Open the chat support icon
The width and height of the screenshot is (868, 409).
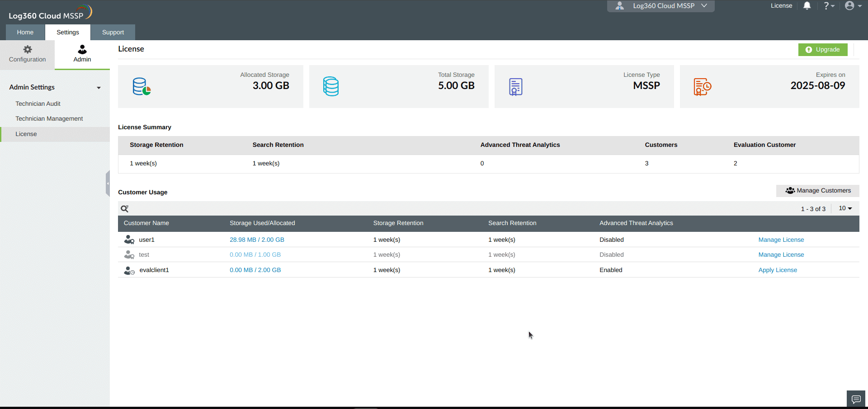[x=856, y=399]
